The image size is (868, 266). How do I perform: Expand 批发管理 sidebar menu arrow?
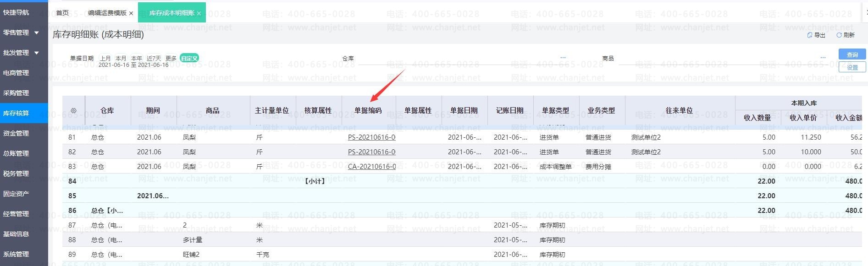pyautogui.click(x=36, y=53)
